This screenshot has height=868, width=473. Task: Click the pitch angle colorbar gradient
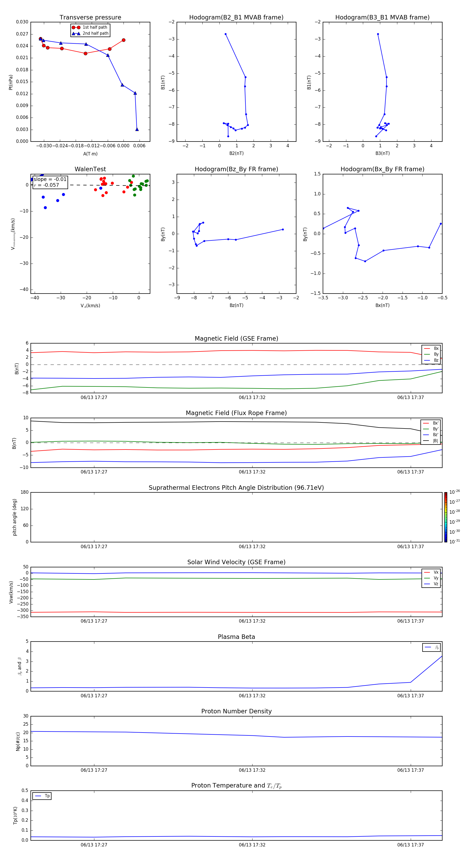click(x=446, y=517)
